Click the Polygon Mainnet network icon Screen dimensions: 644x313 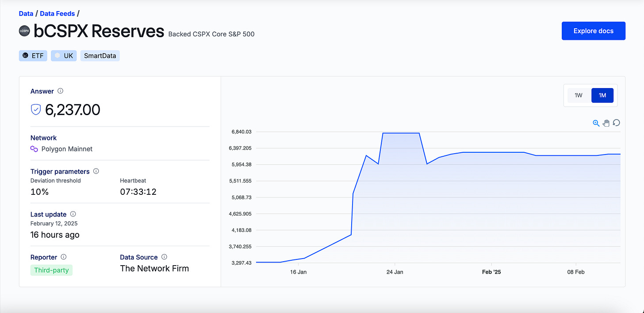pyautogui.click(x=34, y=149)
